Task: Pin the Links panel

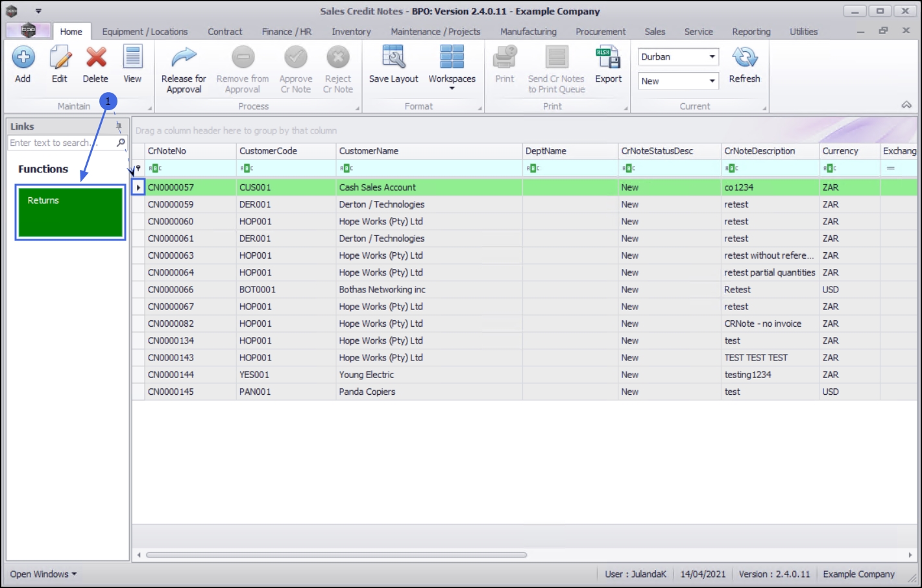Action: coord(119,126)
